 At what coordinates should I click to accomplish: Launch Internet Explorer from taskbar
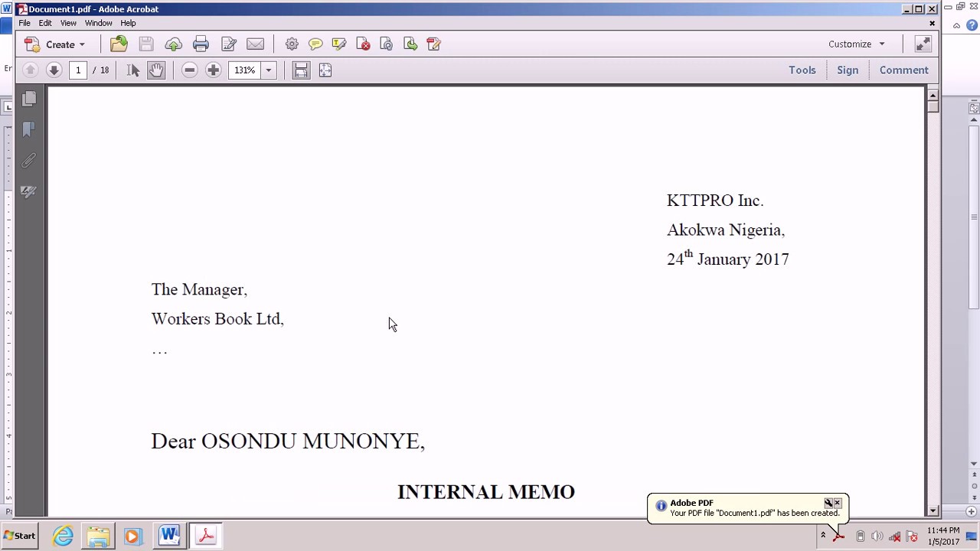click(x=63, y=536)
